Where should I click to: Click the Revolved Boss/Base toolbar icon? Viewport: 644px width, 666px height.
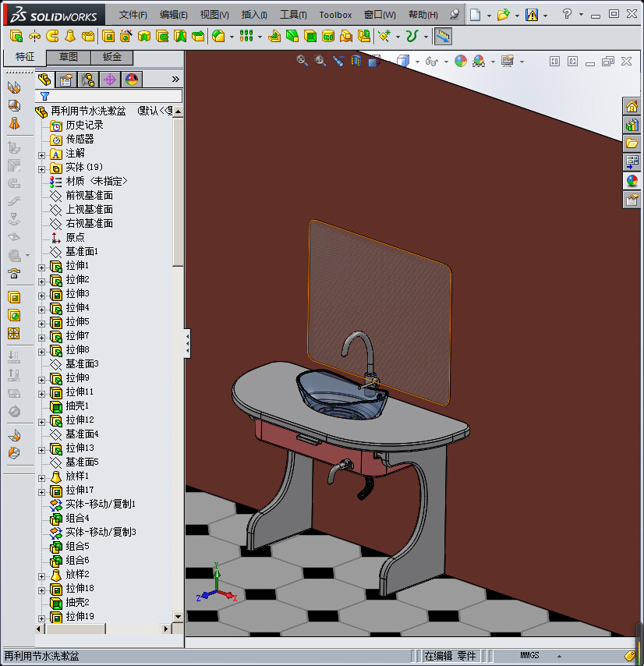[x=34, y=36]
